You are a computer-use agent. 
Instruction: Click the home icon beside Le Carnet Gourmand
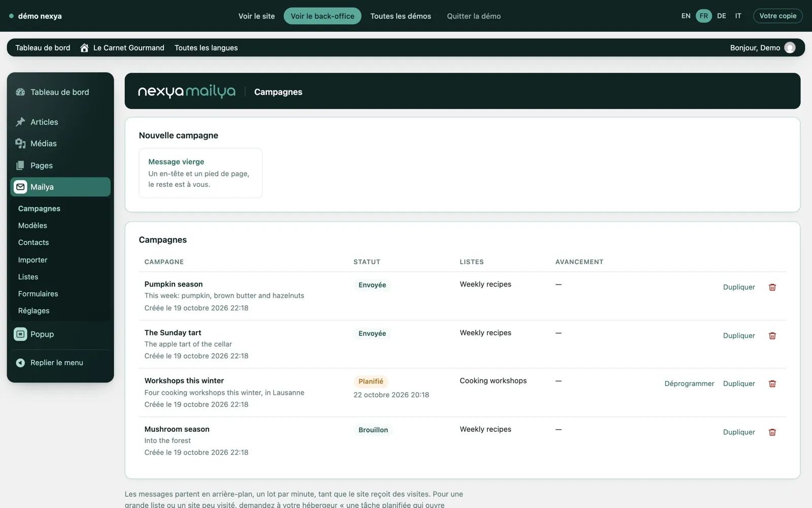click(84, 48)
